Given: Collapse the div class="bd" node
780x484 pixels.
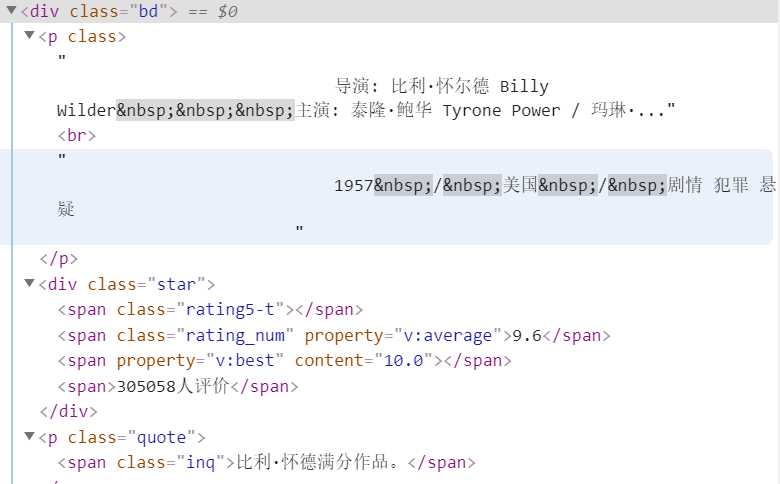Looking at the screenshot, I should click(11, 10).
